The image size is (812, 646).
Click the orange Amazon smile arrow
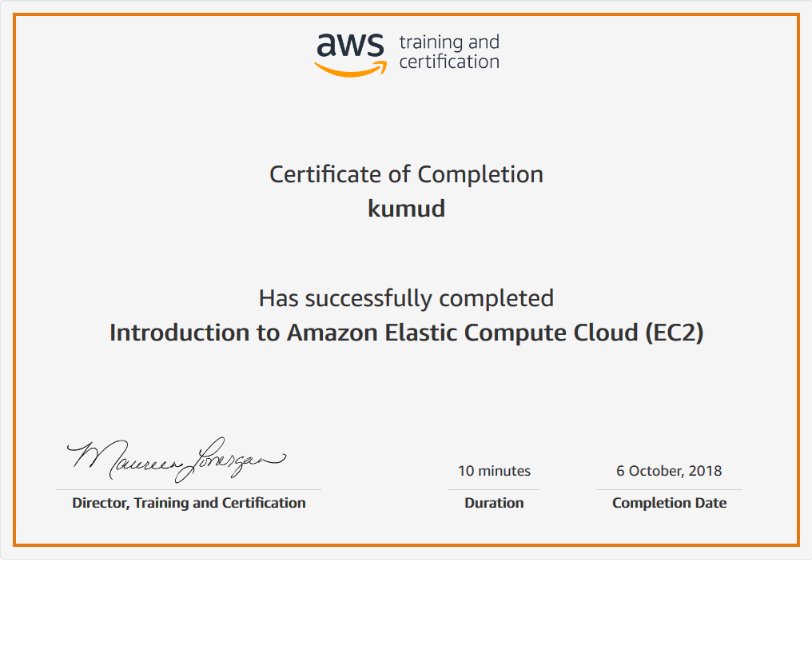[350, 70]
